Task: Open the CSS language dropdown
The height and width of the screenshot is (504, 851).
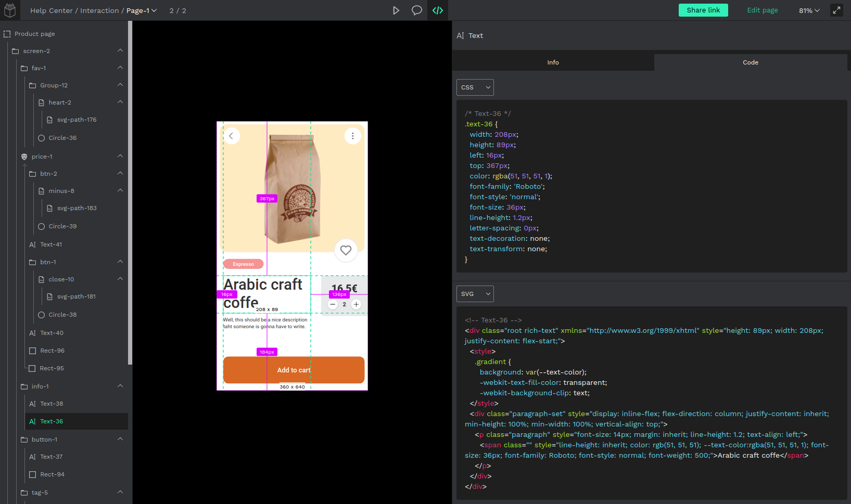Action: coord(475,87)
